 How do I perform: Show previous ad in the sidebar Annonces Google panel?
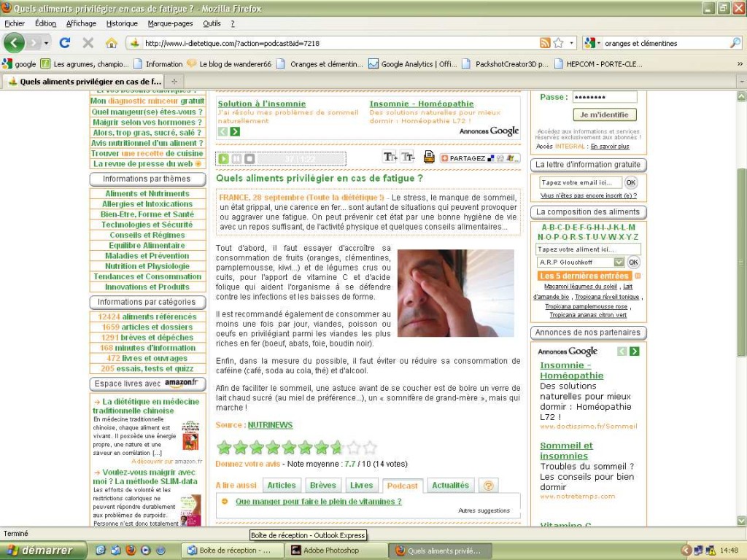pos(622,351)
